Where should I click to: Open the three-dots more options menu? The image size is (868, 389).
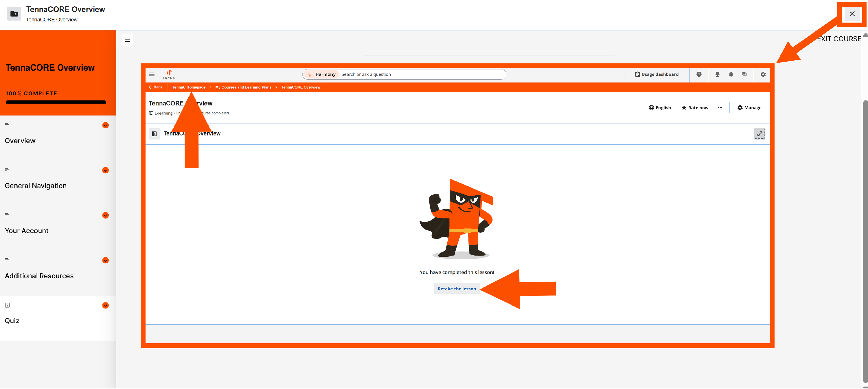click(720, 108)
